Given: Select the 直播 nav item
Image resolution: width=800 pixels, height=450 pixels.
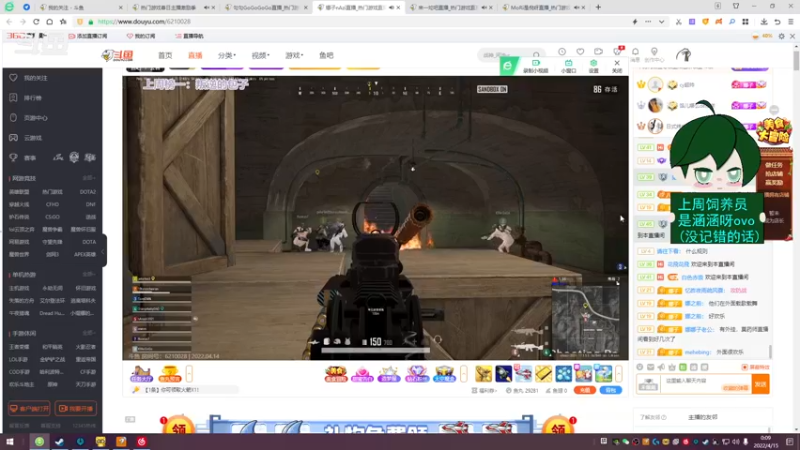Looking at the screenshot, I should pyautogui.click(x=195, y=55).
